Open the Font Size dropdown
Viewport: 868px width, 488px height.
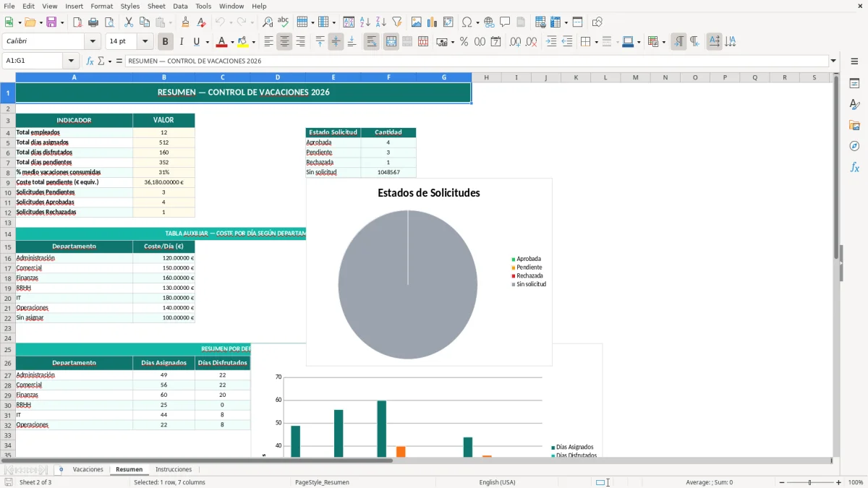pos(145,42)
